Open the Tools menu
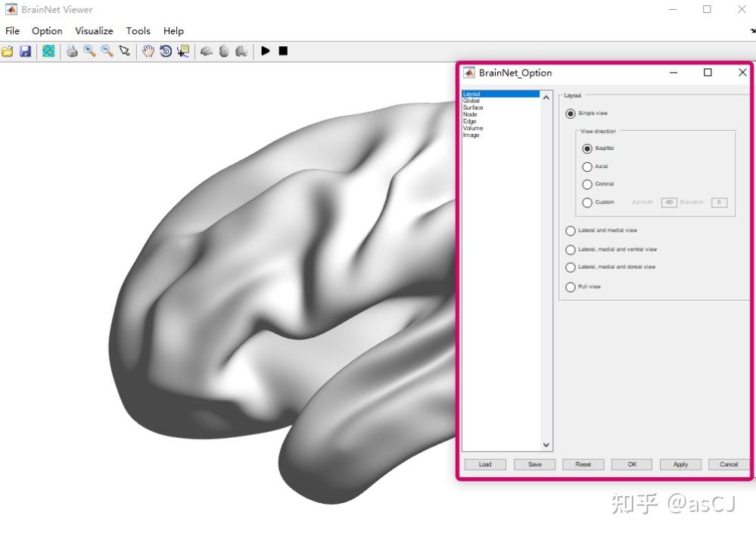The width and height of the screenshot is (756, 534). click(138, 31)
